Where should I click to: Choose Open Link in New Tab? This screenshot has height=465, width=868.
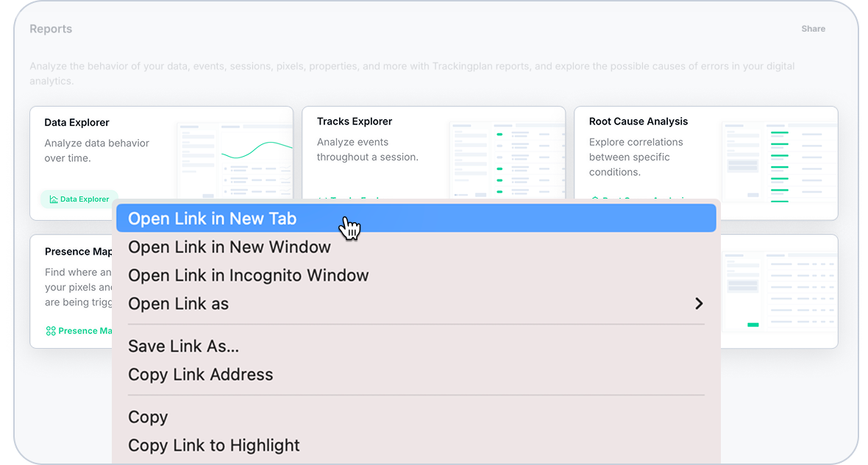click(x=416, y=218)
